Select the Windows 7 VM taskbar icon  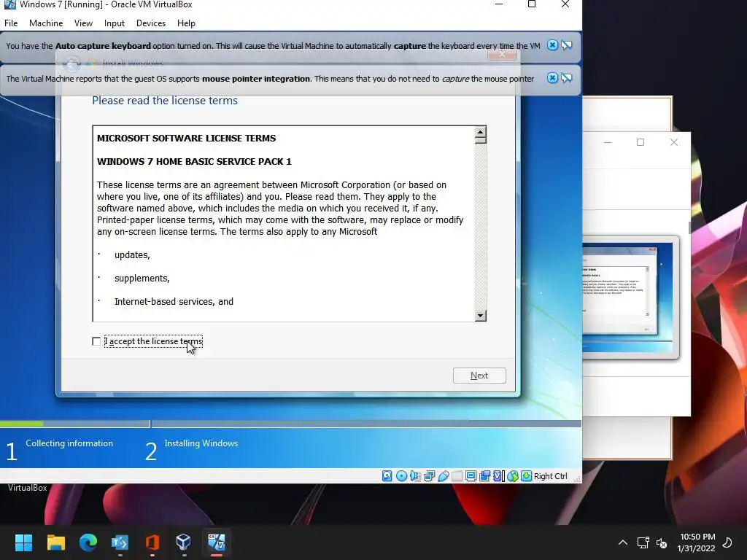pyautogui.click(x=216, y=542)
